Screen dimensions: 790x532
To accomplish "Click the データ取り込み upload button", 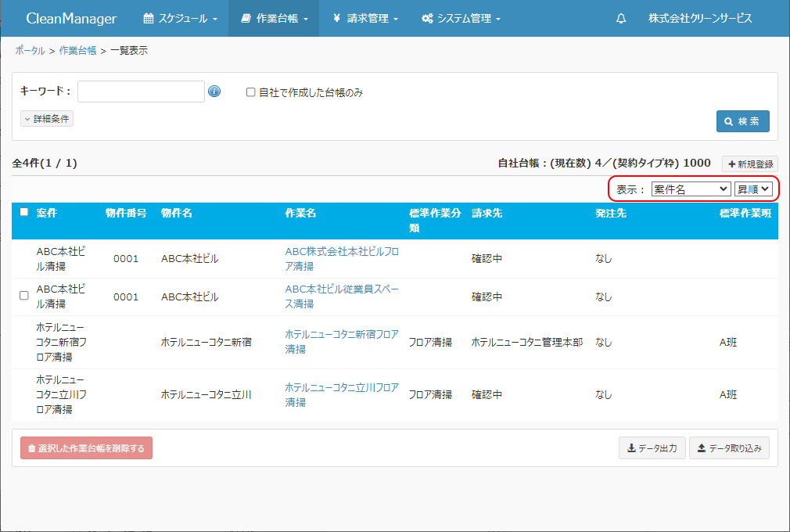I will point(728,448).
